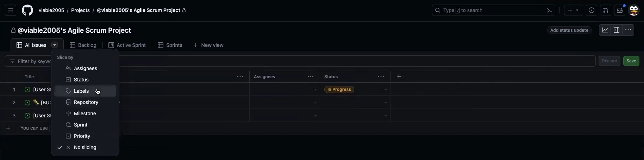Screen dimensions: 644x160
Task: Open the Pull requests icon in header
Action: tap(606, 10)
